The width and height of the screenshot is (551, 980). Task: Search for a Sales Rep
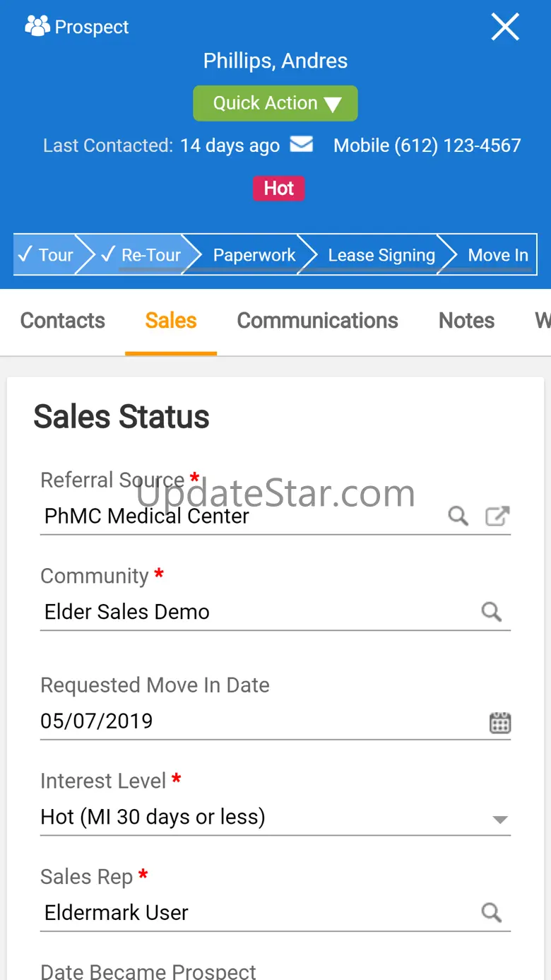coord(492,913)
